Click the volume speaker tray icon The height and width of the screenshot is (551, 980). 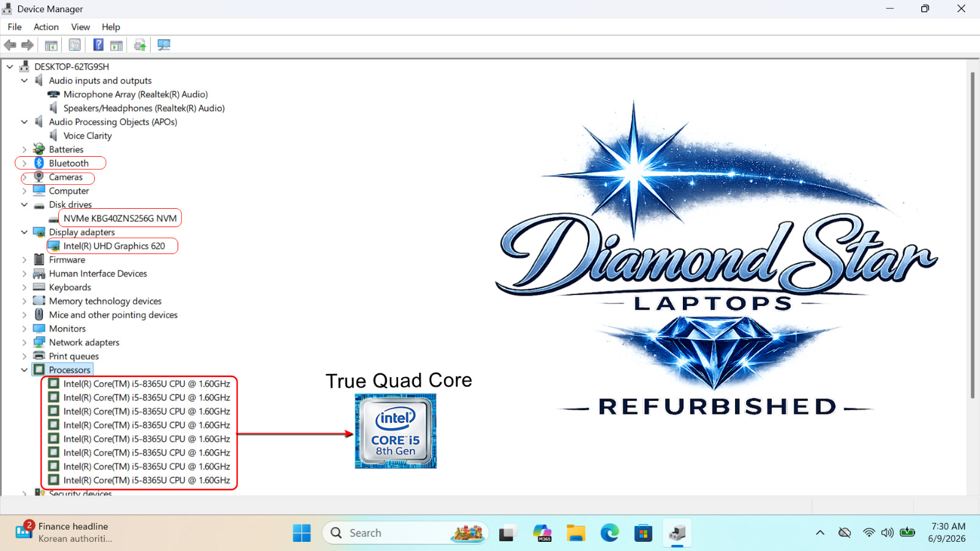[887, 533]
